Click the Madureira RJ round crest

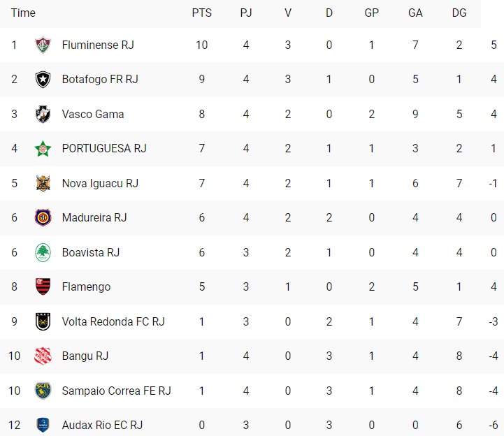coord(43,217)
